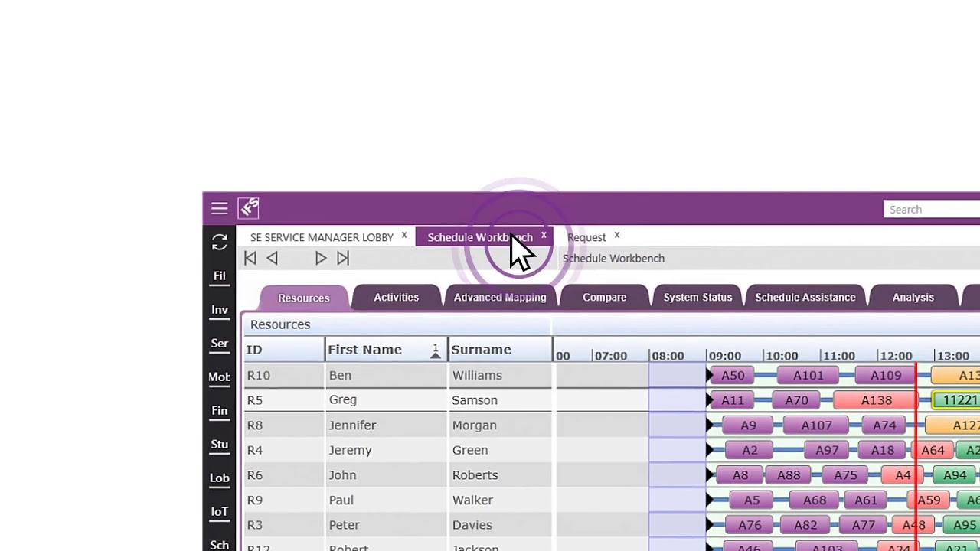Click the refresh icon in sidebar
980x551 pixels.
click(220, 242)
